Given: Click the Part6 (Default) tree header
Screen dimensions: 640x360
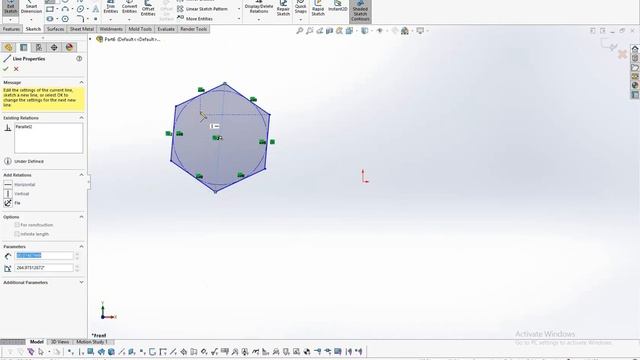Looking at the screenshot, I should [x=128, y=39].
